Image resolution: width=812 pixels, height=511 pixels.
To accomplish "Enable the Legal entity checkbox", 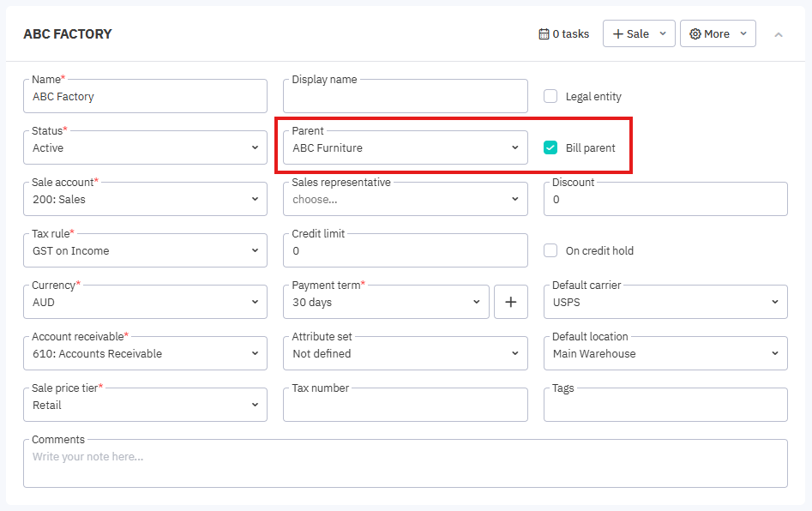I will click(x=550, y=96).
